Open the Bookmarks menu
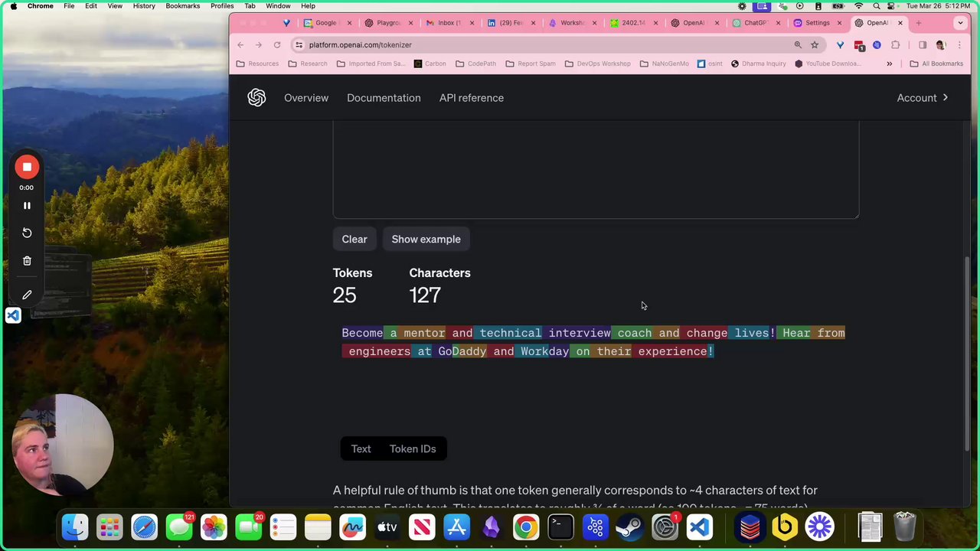 tap(183, 6)
